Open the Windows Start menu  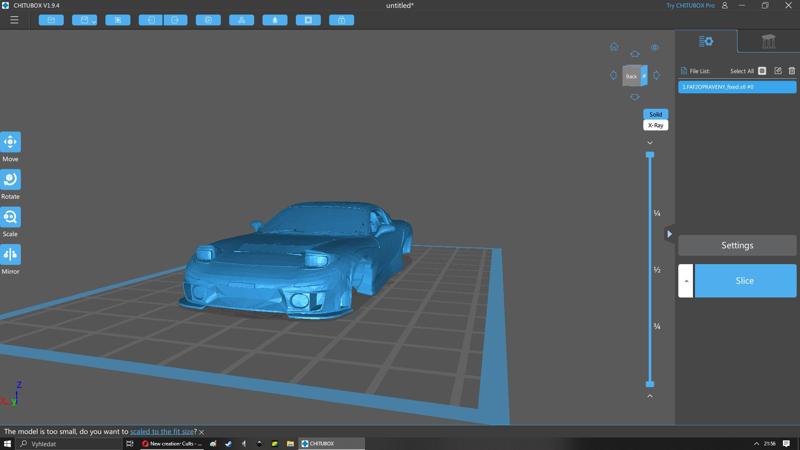click(7, 444)
